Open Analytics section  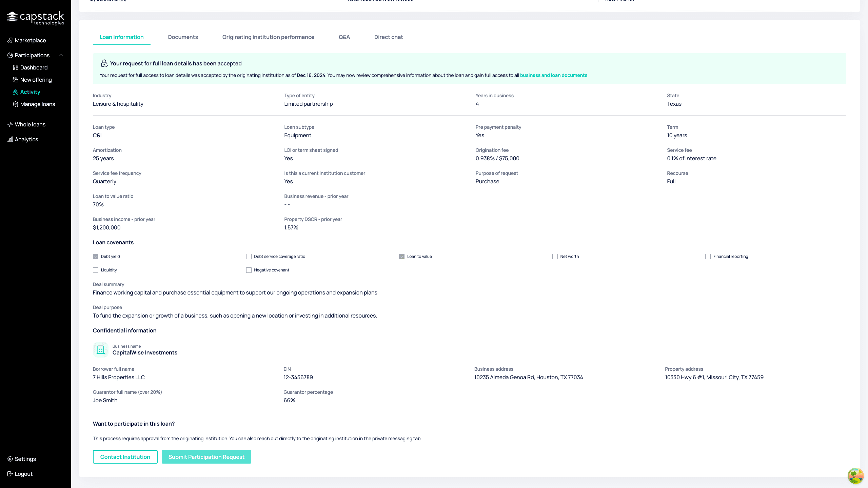click(26, 139)
